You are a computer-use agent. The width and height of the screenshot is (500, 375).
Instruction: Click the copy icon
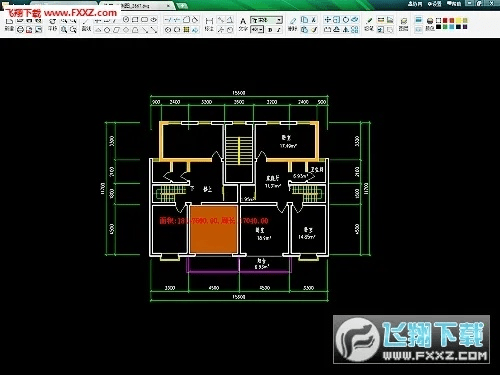pyautogui.click(x=304, y=20)
